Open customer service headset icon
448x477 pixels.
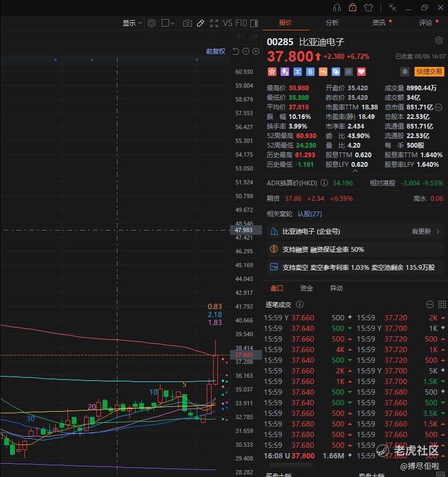pos(337,7)
